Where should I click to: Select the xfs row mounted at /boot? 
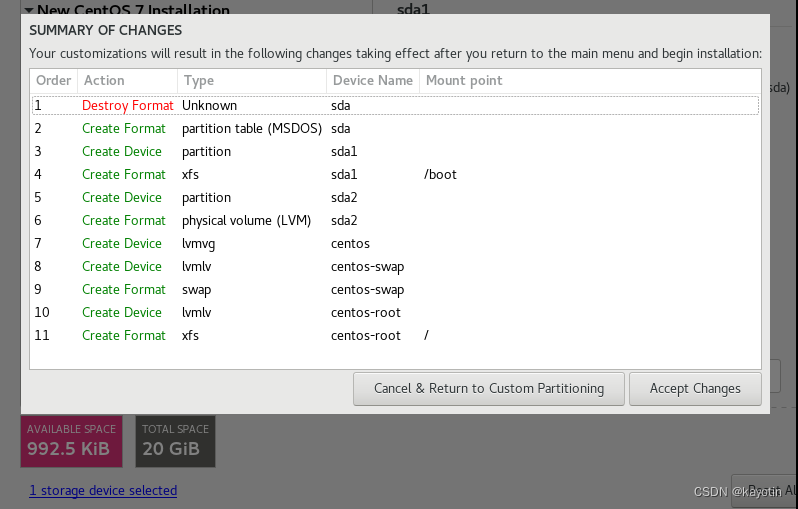click(395, 174)
